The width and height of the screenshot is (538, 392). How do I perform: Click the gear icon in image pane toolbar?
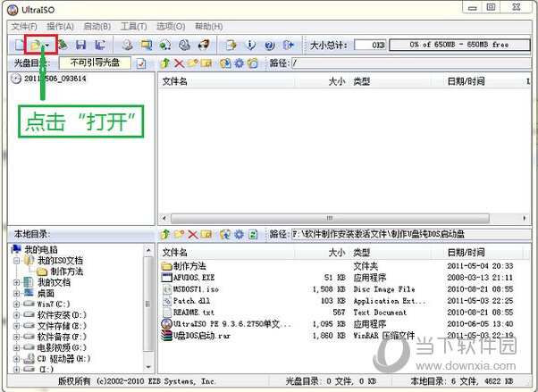point(240,63)
